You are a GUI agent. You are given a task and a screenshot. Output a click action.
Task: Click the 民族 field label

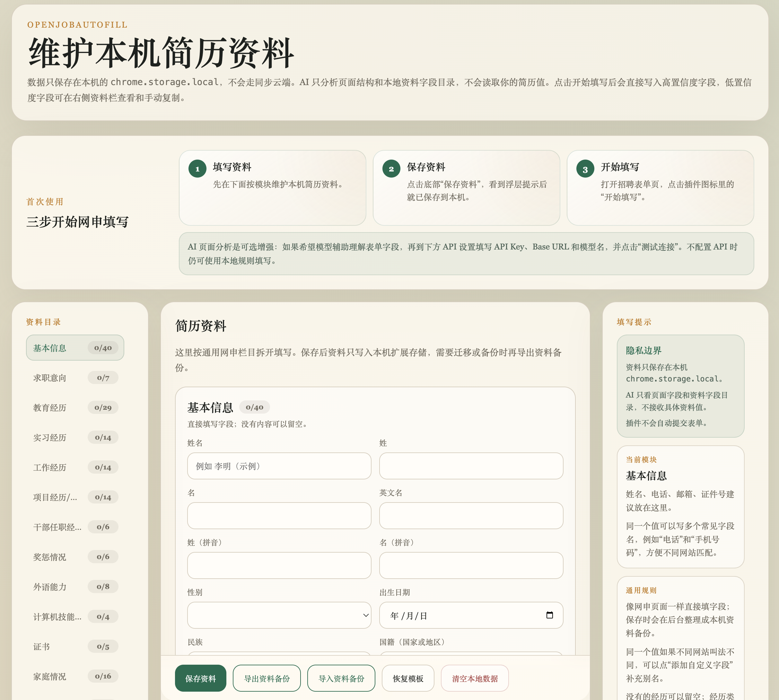coord(195,642)
